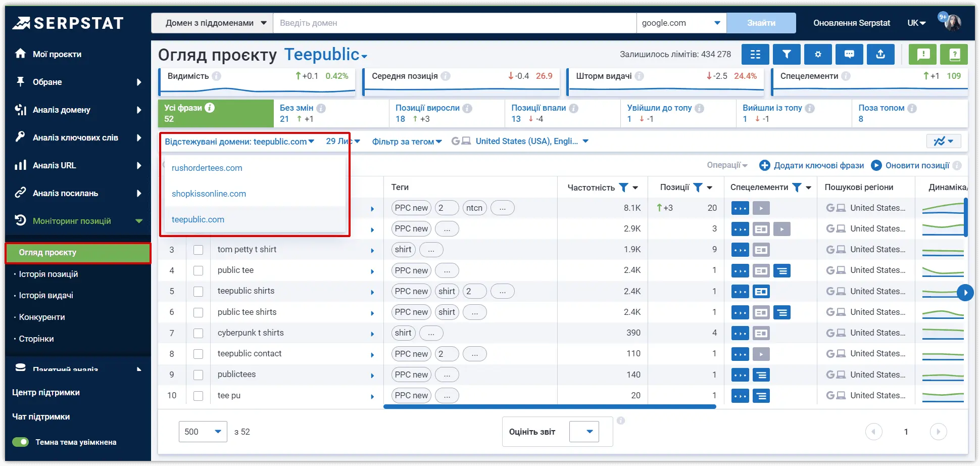Click the chart type icon dropdown
Viewport: 980px width, 466px height.
coord(944,141)
